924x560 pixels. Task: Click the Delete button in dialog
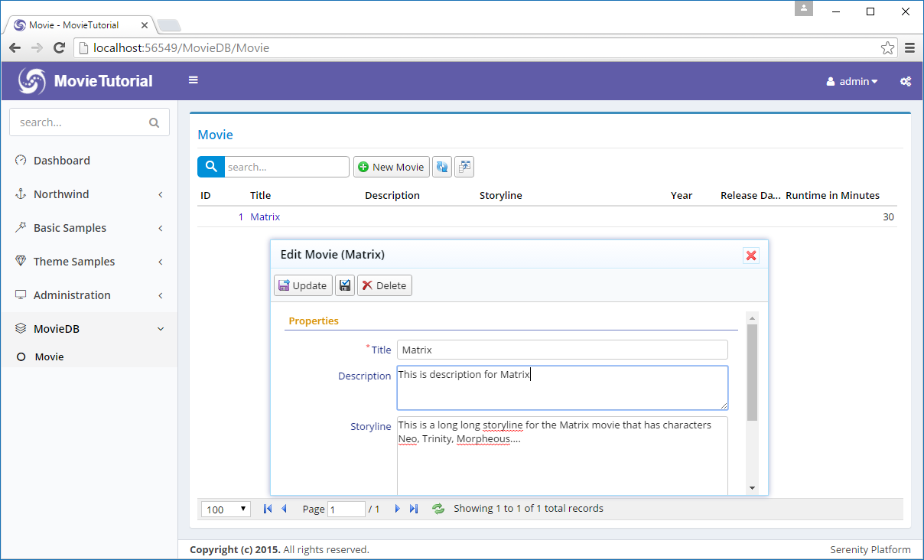pyautogui.click(x=385, y=285)
